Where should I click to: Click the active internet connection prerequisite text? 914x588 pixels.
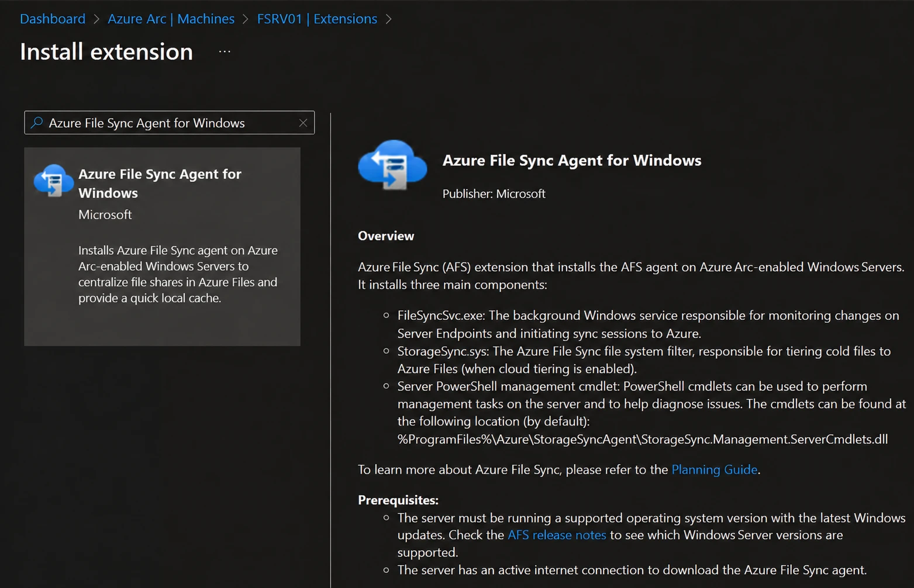pos(632,570)
